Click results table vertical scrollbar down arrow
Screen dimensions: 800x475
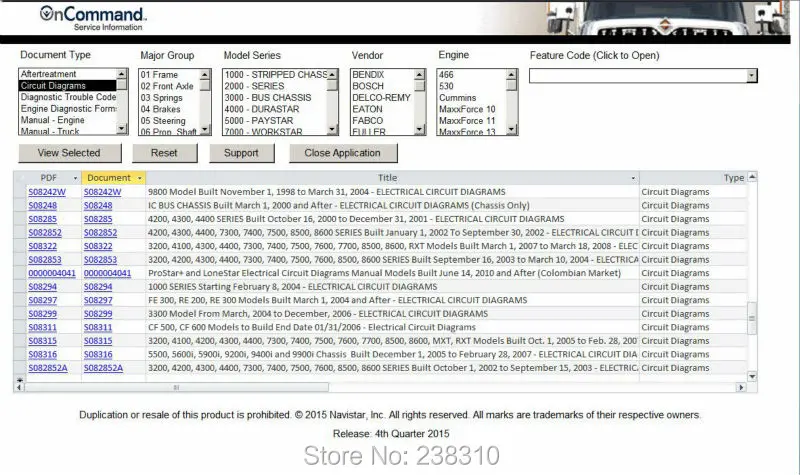pyautogui.click(x=752, y=377)
